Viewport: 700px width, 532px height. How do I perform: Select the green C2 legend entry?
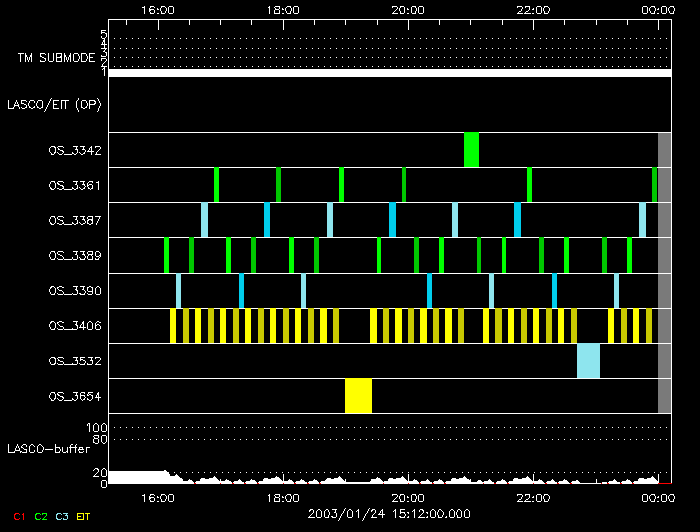click(41, 516)
